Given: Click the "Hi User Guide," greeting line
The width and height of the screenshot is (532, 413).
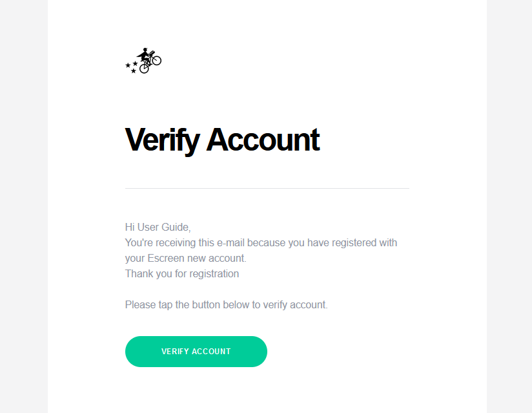Looking at the screenshot, I should 158,227.
